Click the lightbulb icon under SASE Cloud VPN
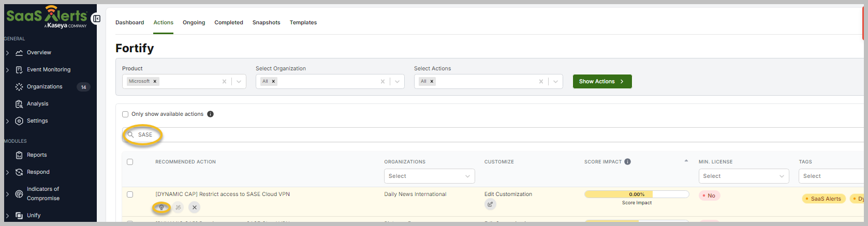 pyautogui.click(x=161, y=207)
